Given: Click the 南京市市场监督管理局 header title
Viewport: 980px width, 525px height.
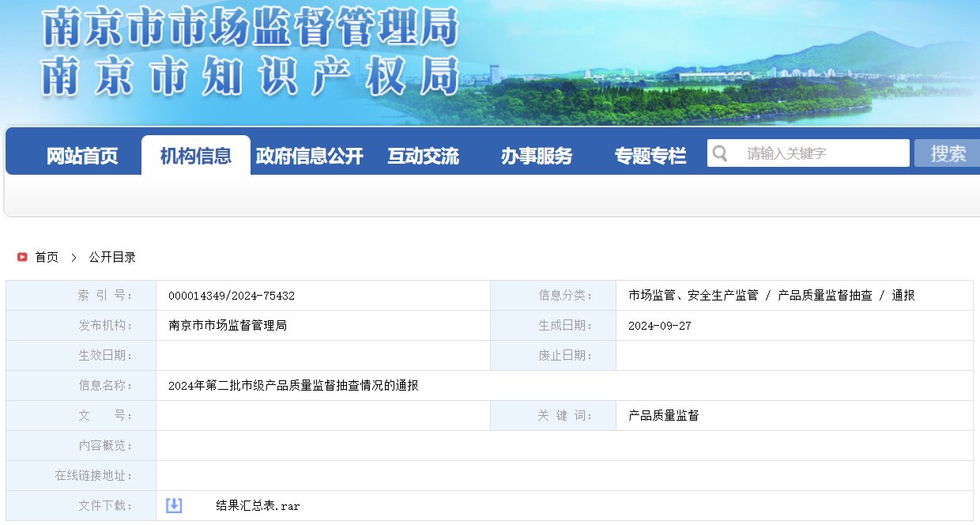Looking at the screenshot, I should [x=250, y=28].
